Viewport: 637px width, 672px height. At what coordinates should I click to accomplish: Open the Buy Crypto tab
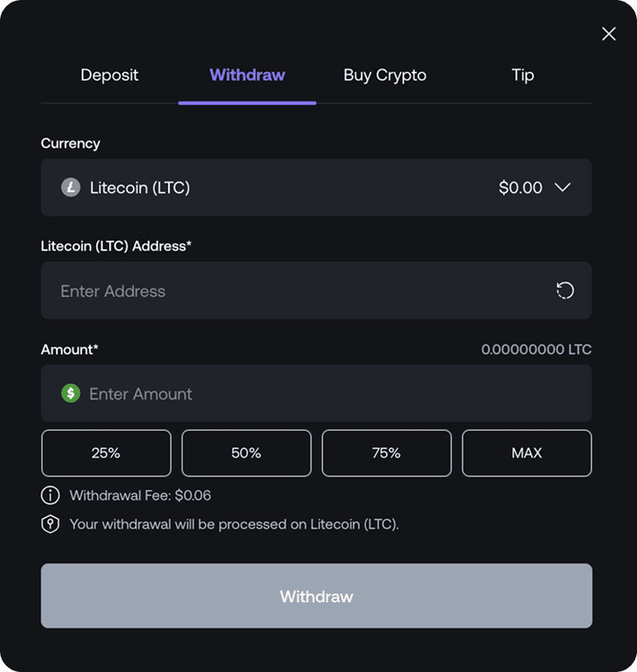385,75
